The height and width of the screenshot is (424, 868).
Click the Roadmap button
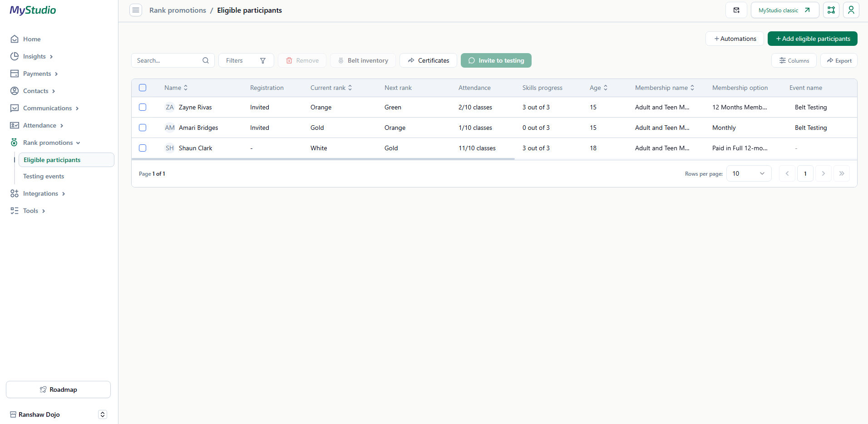[x=58, y=389]
